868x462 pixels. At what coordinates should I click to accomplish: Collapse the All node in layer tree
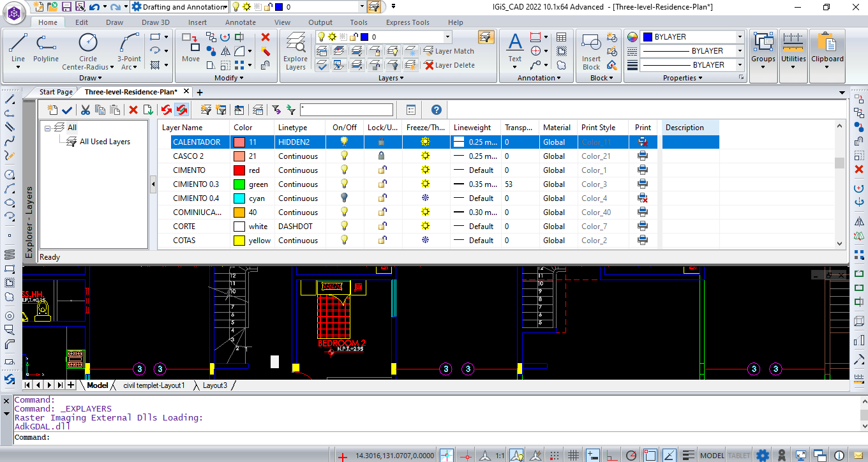[47, 128]
